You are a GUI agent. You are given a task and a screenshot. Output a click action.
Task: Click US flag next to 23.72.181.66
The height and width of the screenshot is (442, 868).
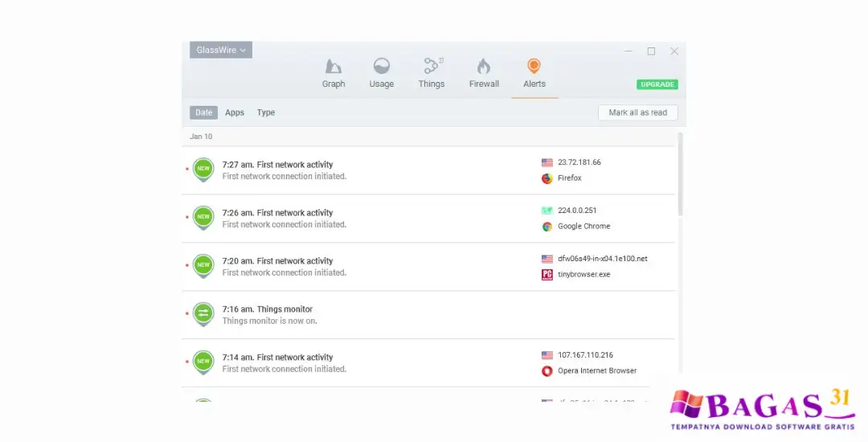[x=547, y=162]
